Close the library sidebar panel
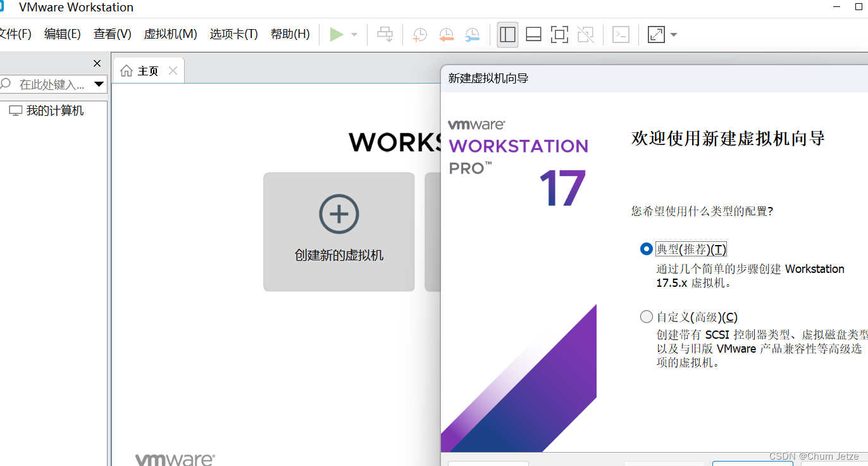The image size is (868, 466). click(97, 63)
